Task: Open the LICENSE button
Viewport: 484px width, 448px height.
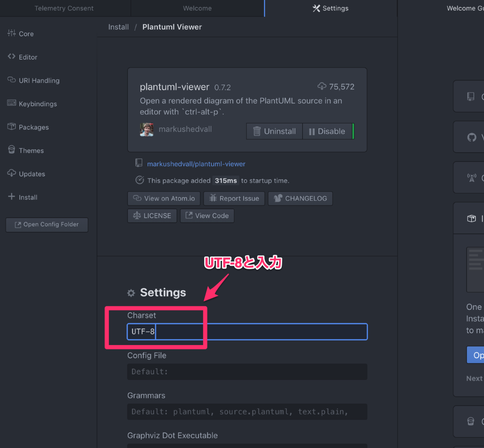Action: [152, 216]
